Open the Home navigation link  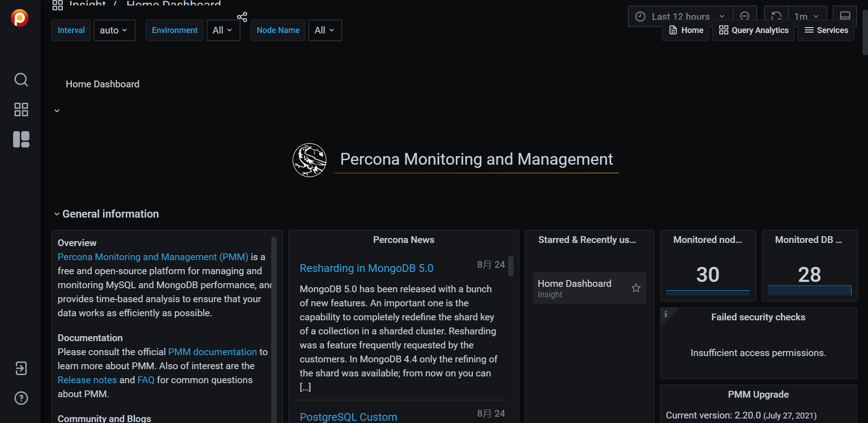pos(686,30)
